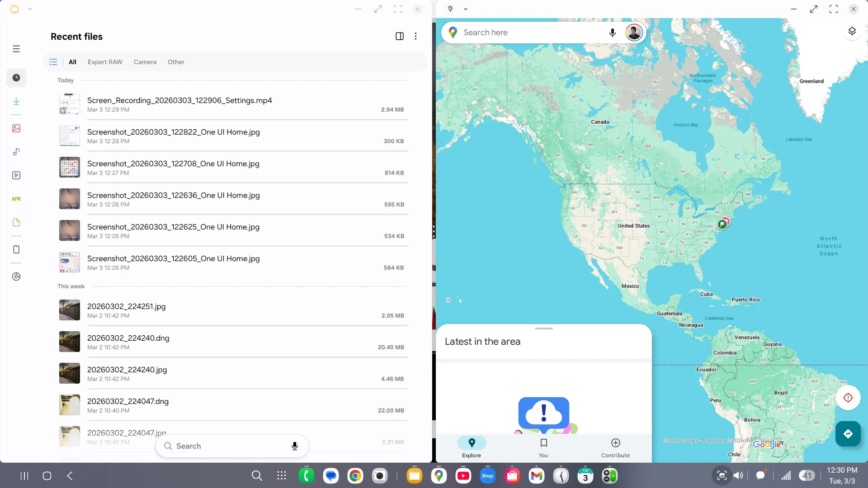Tap the microphone in the Maps search bar
The image size is (868, 488).
(x=613, y=33)
